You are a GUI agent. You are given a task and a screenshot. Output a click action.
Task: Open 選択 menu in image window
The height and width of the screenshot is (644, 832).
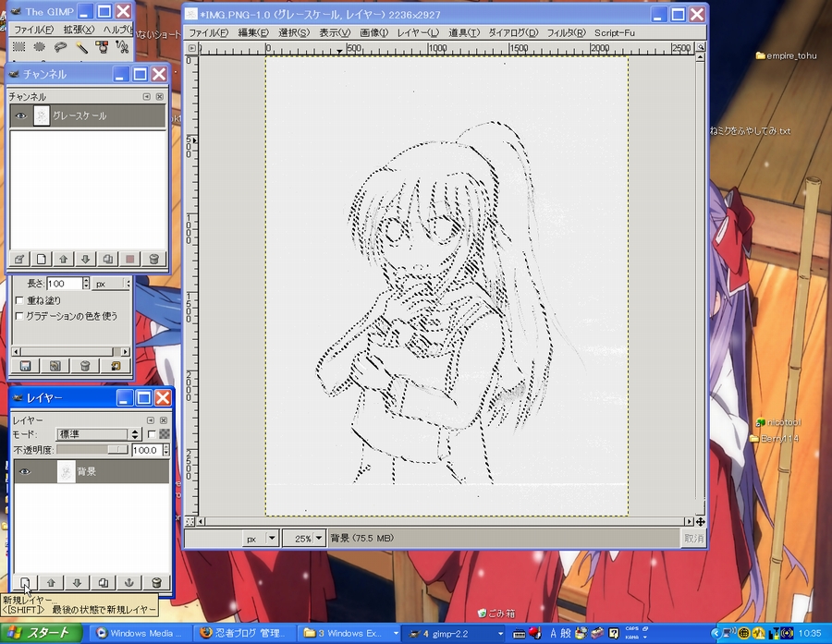[x=293, y=33]
